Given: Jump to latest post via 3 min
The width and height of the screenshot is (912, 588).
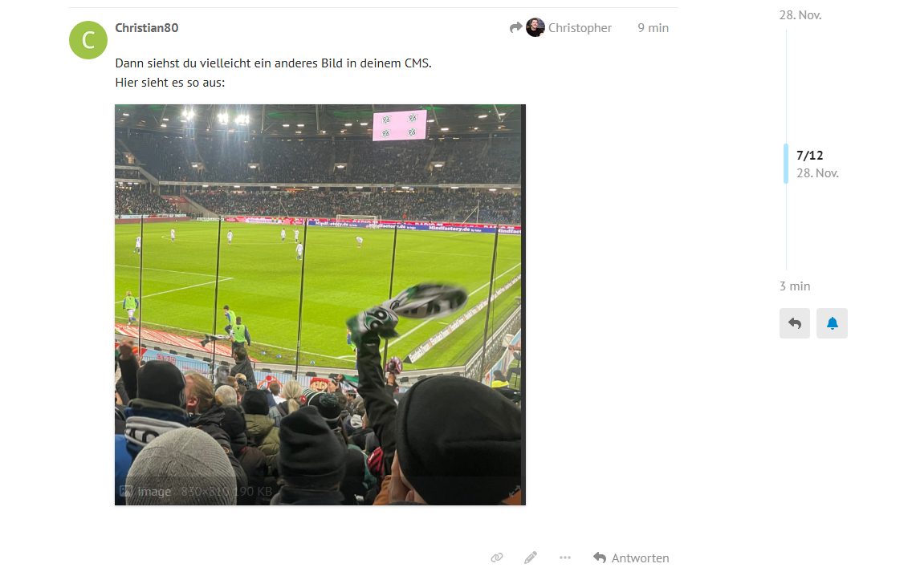Looking at the screenshot, I should 795,286.
